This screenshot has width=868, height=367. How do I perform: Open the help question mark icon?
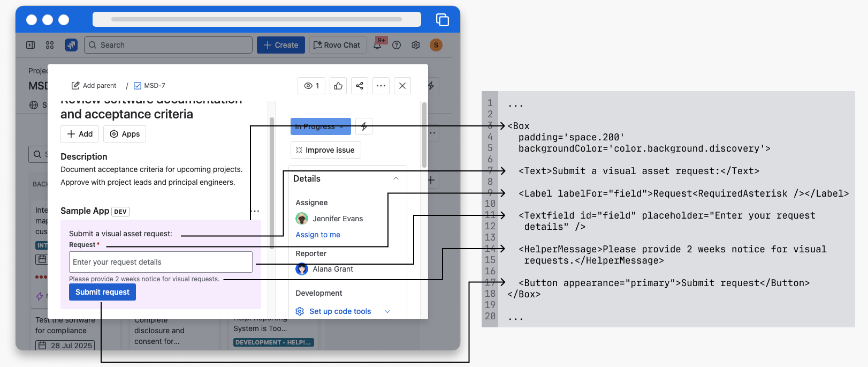point(397,45)
